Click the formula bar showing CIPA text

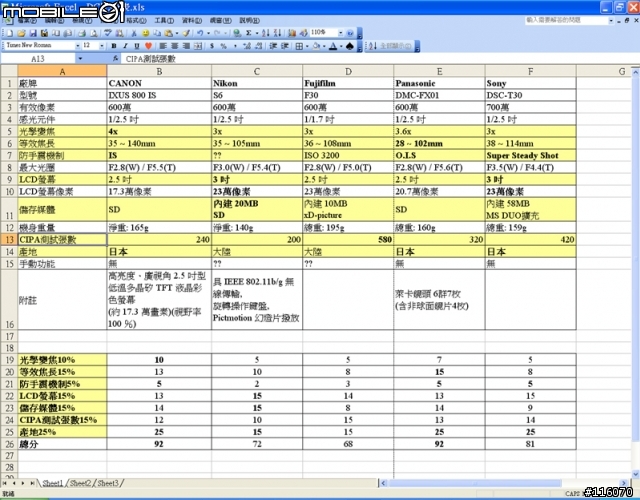(380, 59)
